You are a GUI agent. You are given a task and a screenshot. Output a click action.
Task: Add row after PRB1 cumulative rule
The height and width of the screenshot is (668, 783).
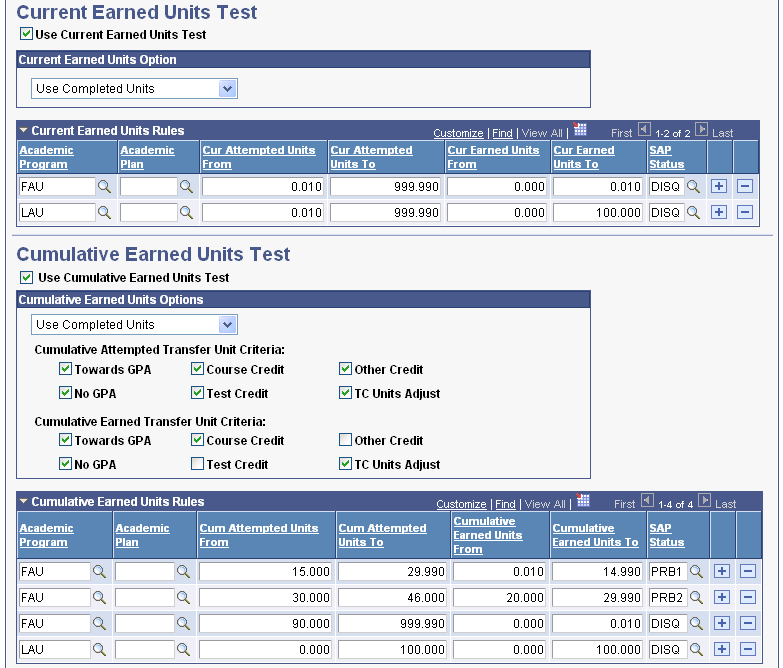pyautogui.click(x=722, y=571)
